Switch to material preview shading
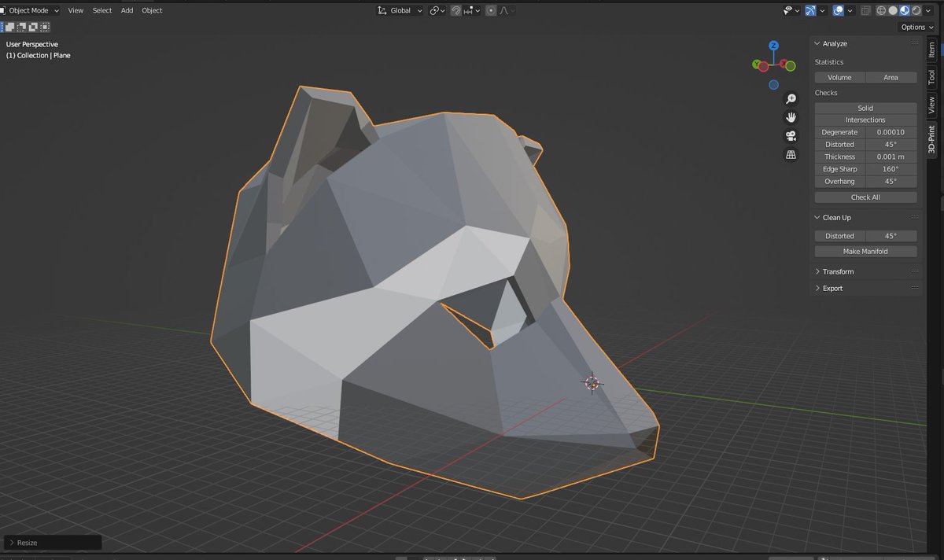The image size is (944, 560). [x=905, y=10]
